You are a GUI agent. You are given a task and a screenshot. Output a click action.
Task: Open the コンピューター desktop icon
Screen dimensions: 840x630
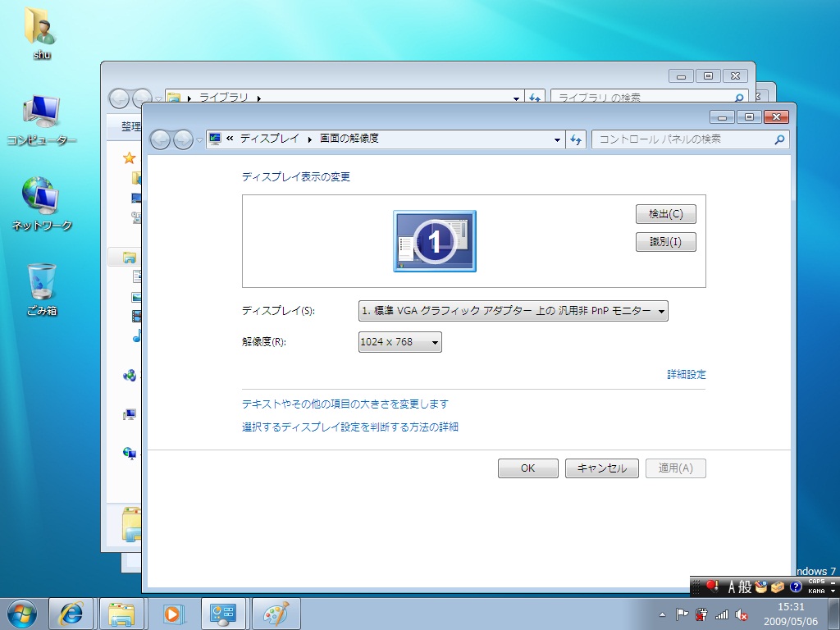(41, 121)
